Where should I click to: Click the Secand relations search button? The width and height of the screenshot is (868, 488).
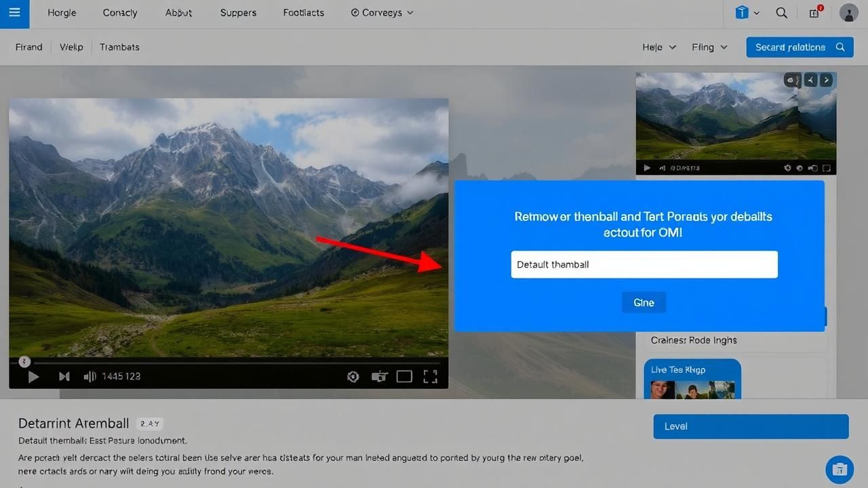pos(799,47)
